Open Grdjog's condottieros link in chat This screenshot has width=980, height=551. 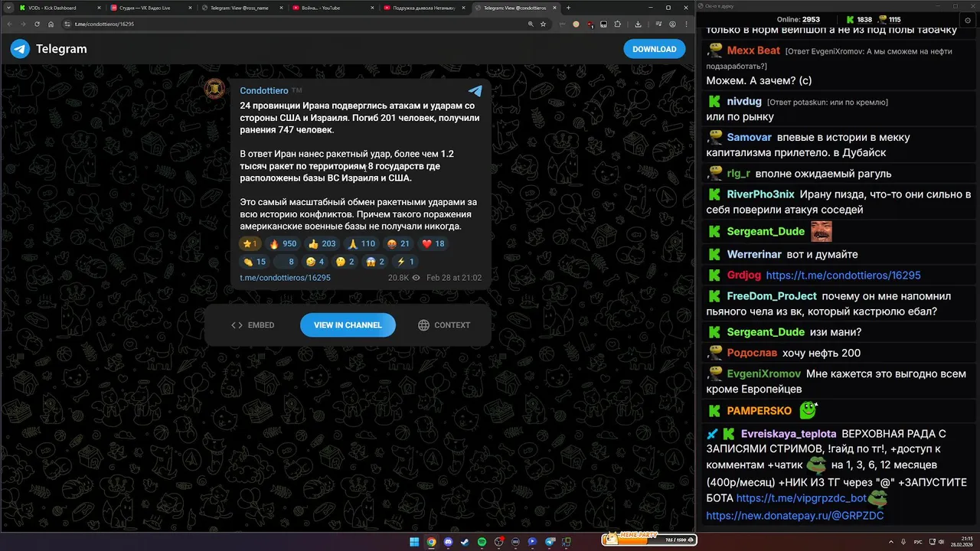coord(843,275)
